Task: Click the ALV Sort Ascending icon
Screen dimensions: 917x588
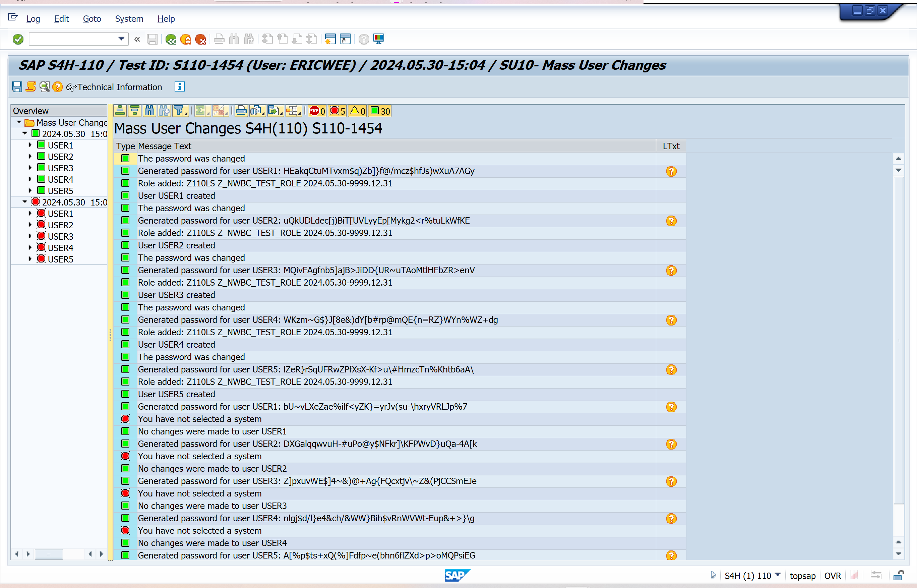Action: (x=120, y=111)
